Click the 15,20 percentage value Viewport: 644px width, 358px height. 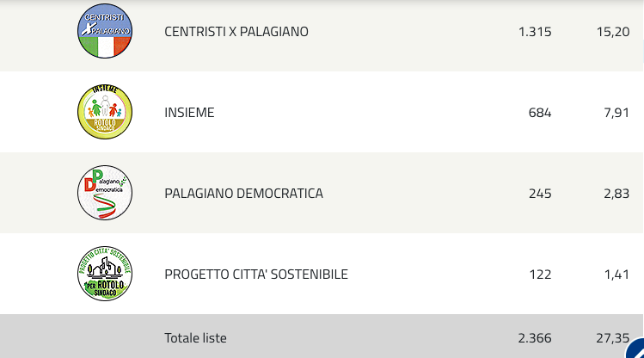(x=613, y=32)
